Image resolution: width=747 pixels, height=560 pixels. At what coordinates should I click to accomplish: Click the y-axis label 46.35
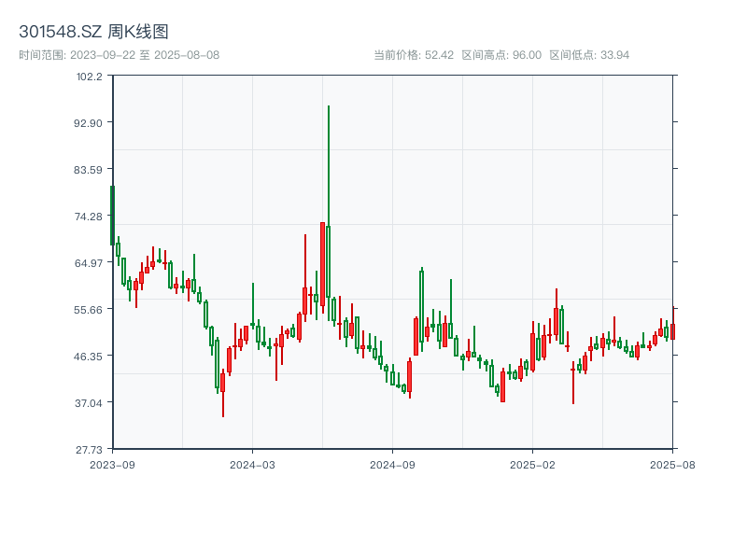[x=88, y=357]
